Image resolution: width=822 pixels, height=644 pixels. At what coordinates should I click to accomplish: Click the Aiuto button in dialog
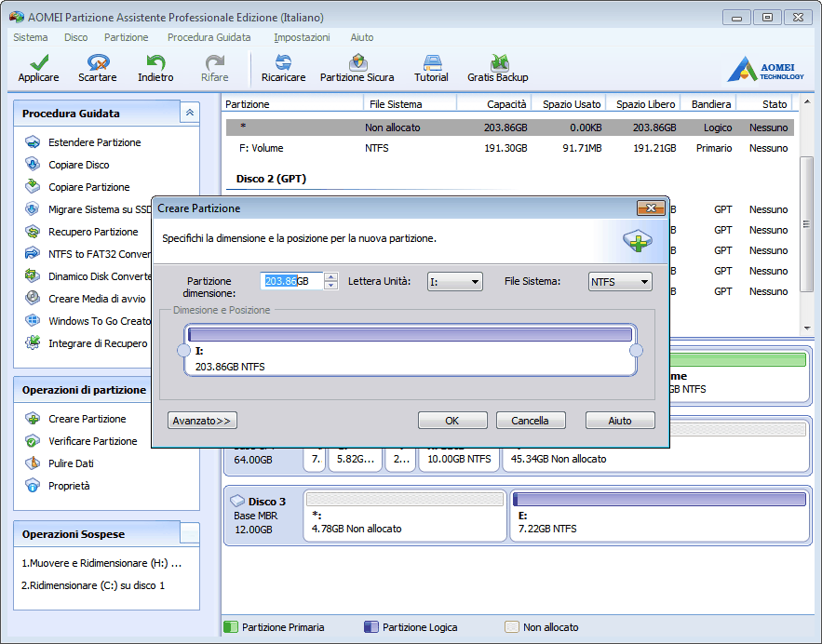pyautogui.click(x=620, y=421)
